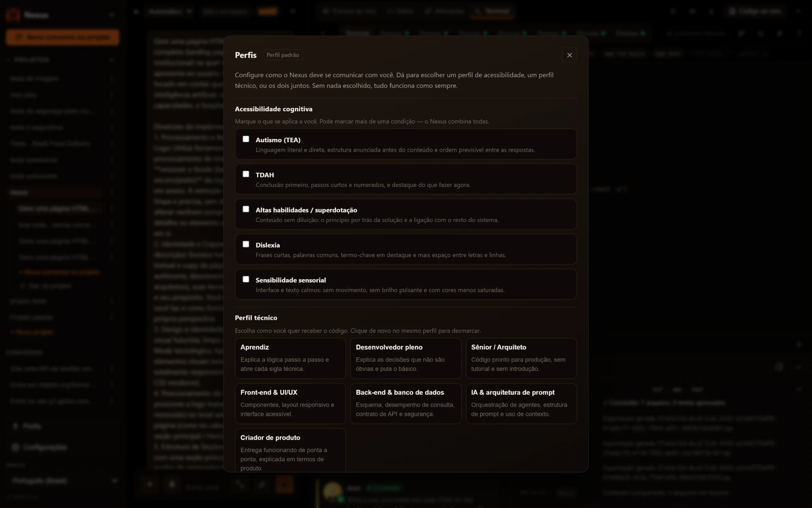Click the Acessibilidade cognitiva heading
812x508 pixels.
coord(274,109)
